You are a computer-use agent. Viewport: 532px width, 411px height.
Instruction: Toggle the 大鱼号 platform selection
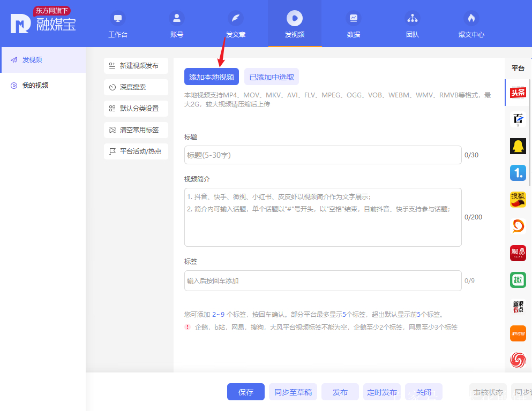coord(518,226)
